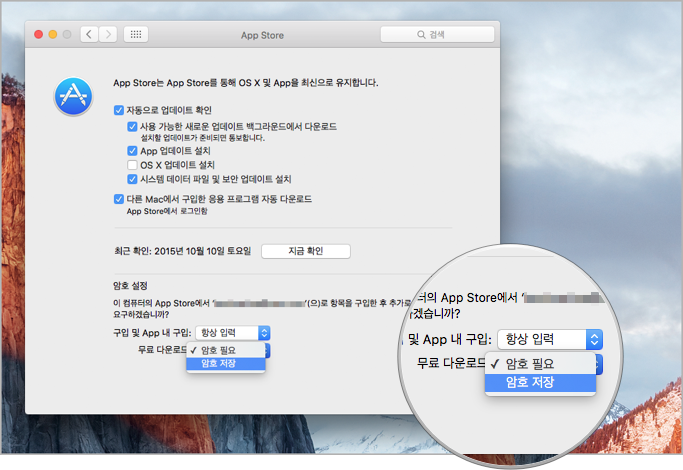Click the App Store window title
Screen dimensions: 683x470
tap(262, 35)
